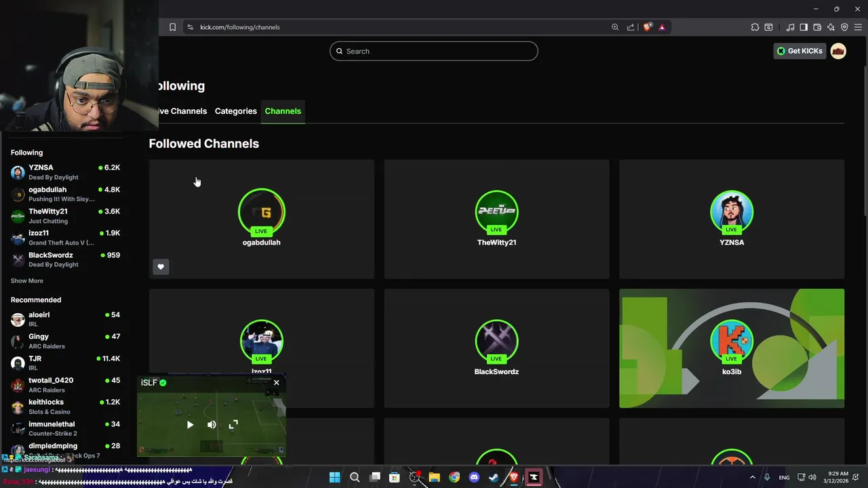This screenshot has height=488, width=868.
Task: Open browser extensions puzzle icon
Action: coord(755,27)
